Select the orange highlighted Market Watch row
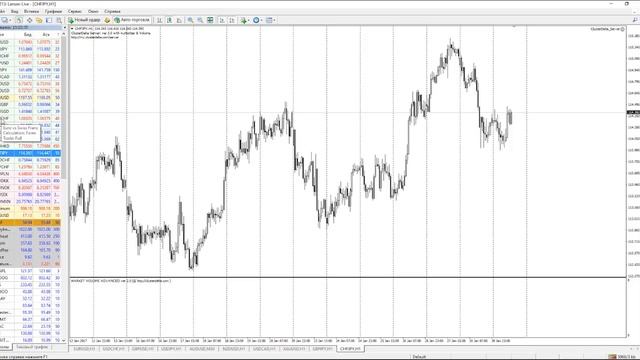Viewport: 640px width, 360px height. point(31,222)
